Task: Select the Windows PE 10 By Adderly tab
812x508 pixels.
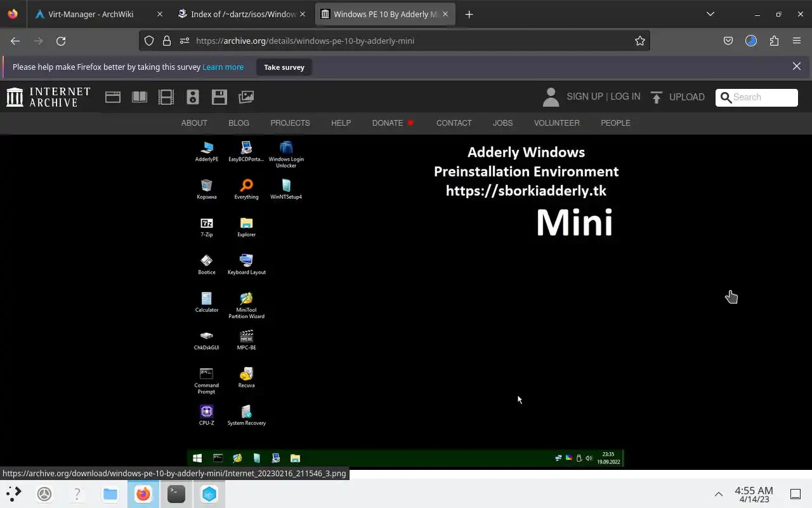Action: click(x=385, y=14)
